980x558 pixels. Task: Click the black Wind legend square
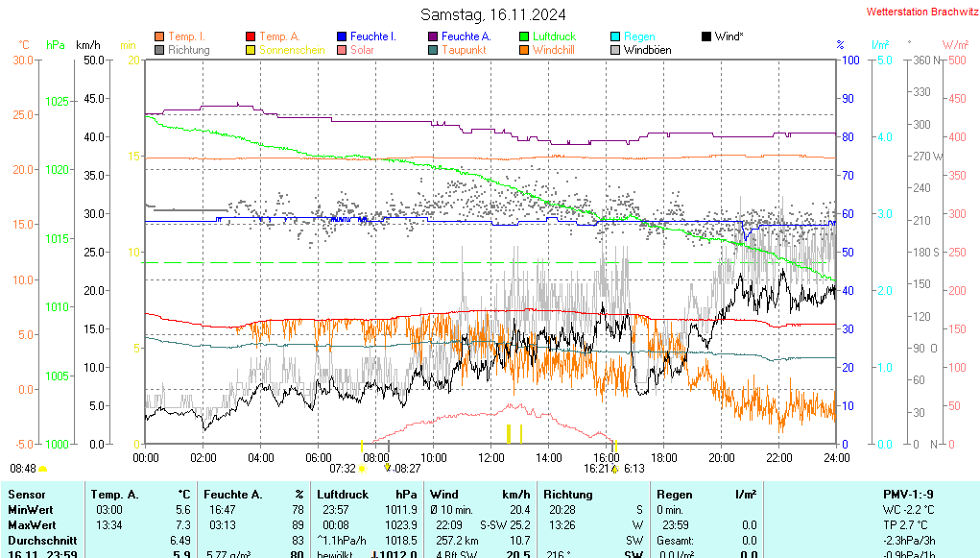tap(706, 36)
